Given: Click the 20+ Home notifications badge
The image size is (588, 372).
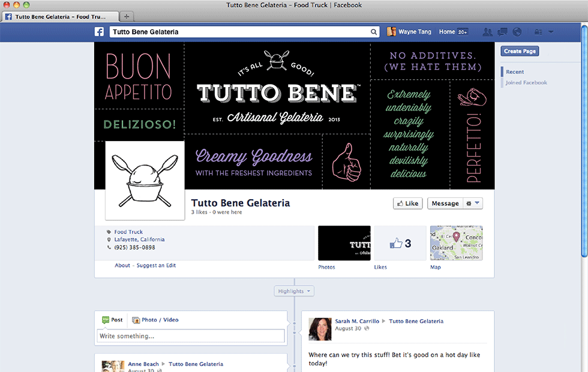Looking at the screenshot, I should tap(463, 32).
